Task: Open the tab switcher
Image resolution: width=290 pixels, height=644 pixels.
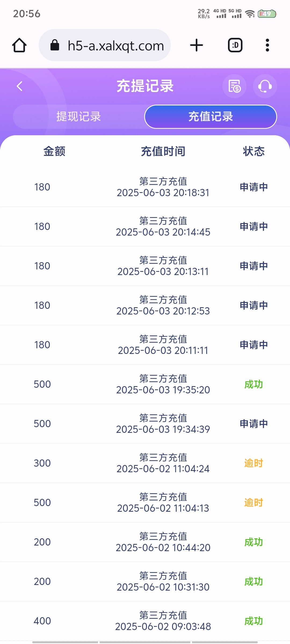Action: tap(235, 45)
